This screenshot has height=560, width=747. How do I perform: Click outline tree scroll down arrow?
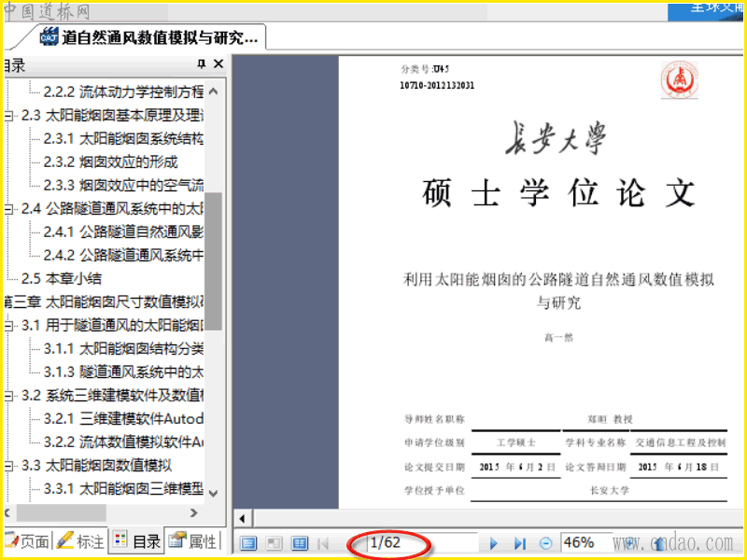214,494
